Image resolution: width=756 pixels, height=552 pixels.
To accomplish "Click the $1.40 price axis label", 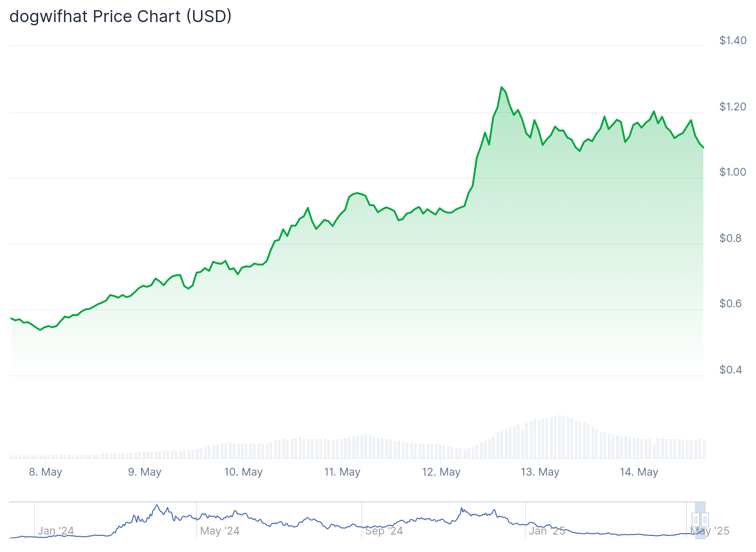I will click(x=733, y=40).
